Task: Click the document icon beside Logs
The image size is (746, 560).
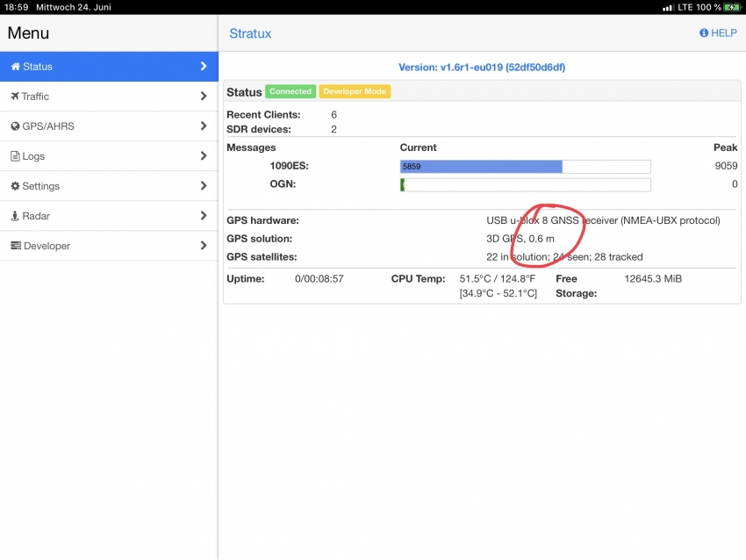Action: point(15,156)
